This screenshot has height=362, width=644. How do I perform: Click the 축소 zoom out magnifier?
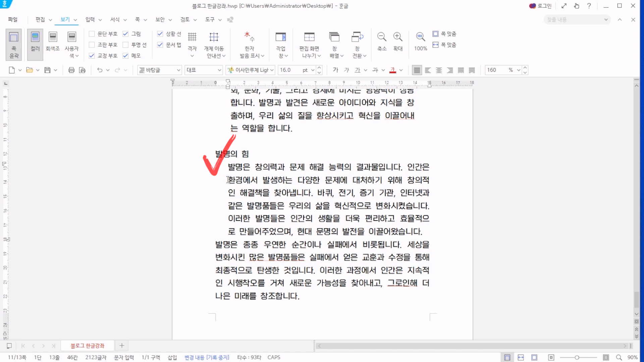[x=382, y=37]
